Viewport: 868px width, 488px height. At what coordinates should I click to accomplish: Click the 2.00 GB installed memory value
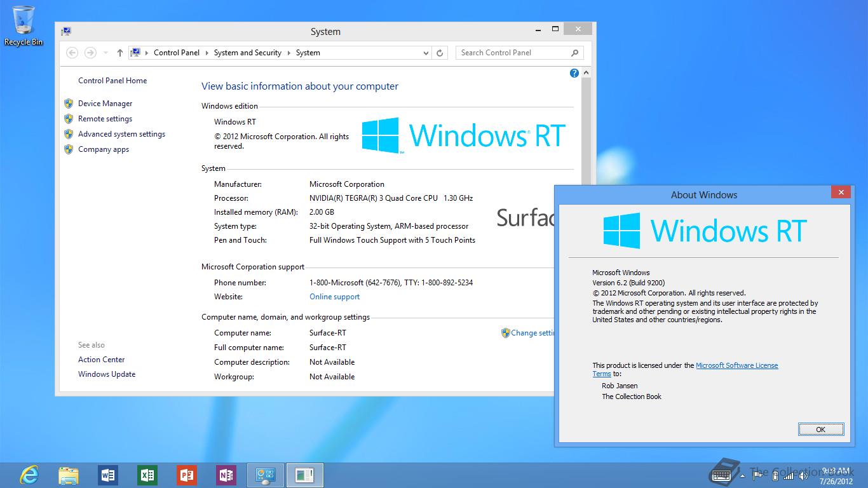[322, 212]
